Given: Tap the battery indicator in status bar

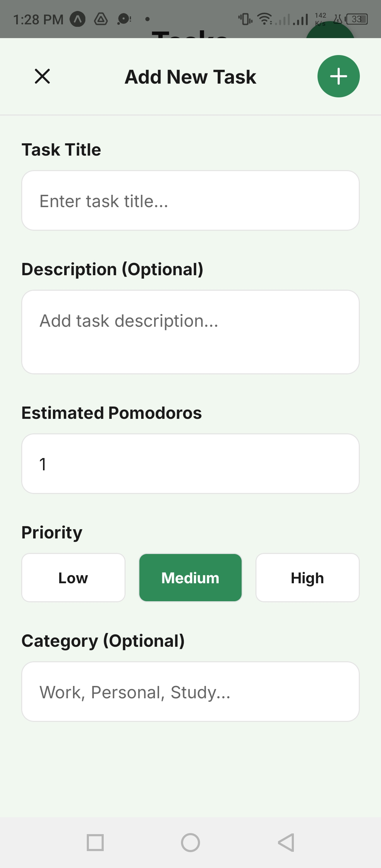Looking at the screenshot, I should [x=357, y=19].
